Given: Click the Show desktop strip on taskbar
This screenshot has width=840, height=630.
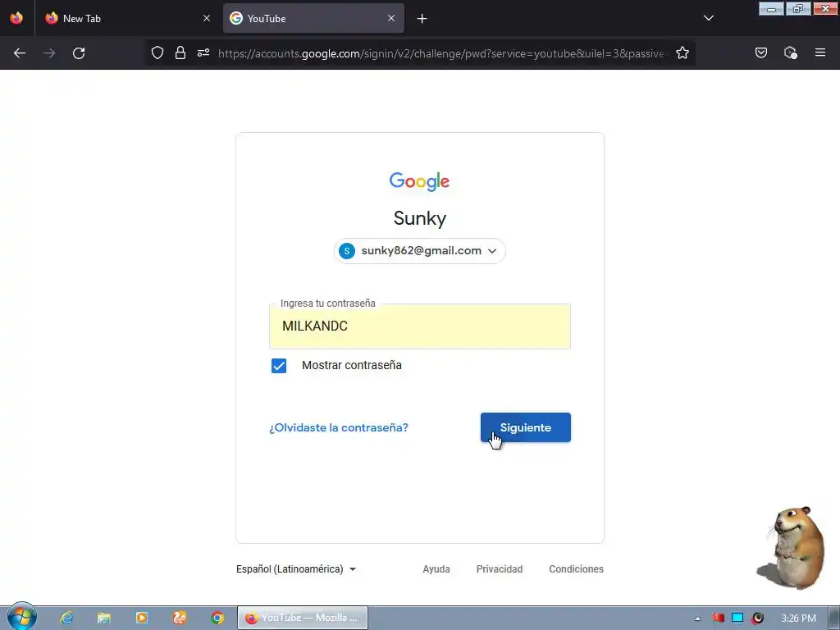Looking at the screenshot, I should [x=834, y=618].
